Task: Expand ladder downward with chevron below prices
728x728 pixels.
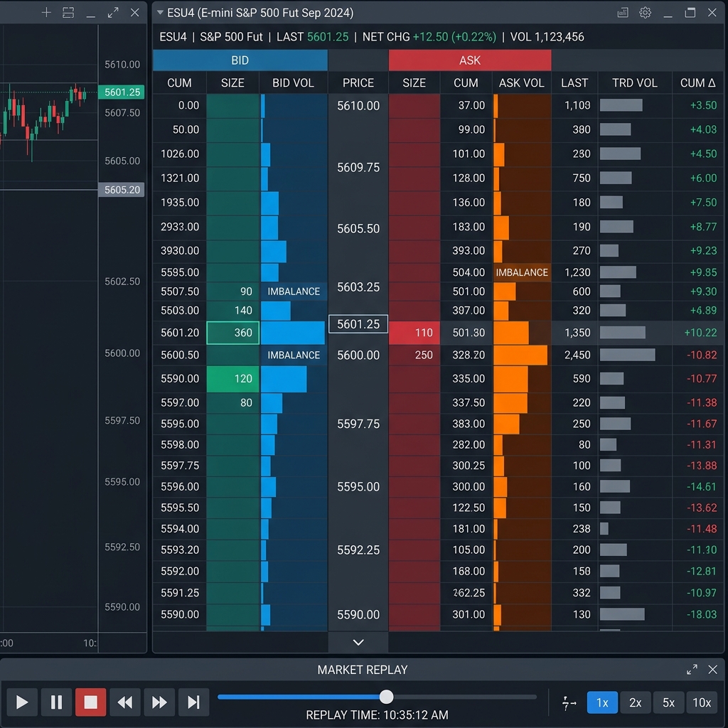Action: (x=358, y=642)
